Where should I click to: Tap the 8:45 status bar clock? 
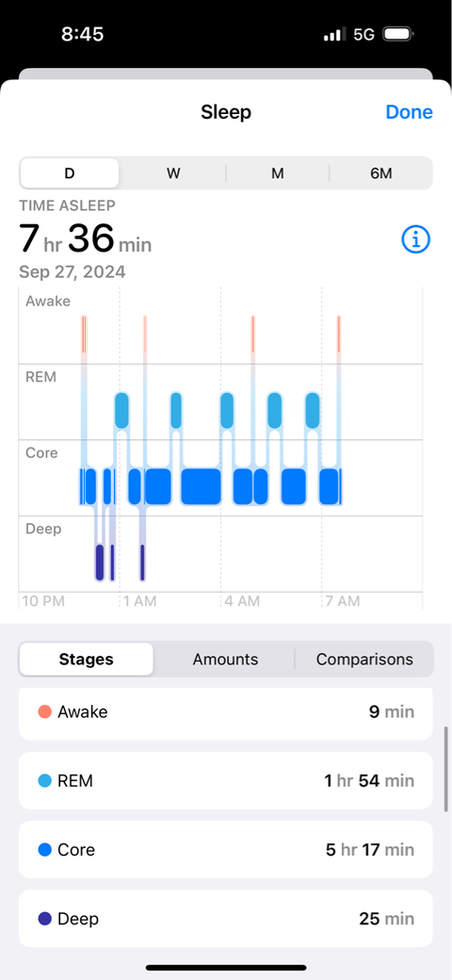83,34
